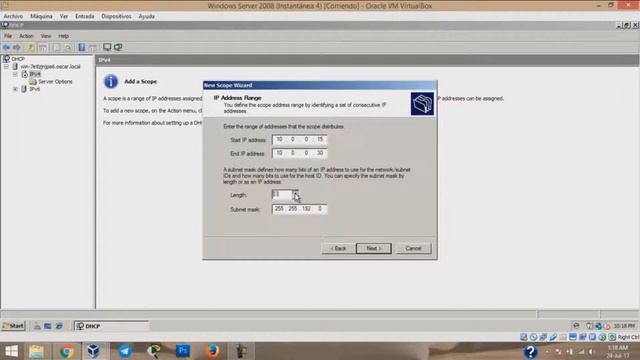Screen dimensions: 640x360
Task: Click the Forward arrow in DHCP toolbar
Action: tap(17, 47)
